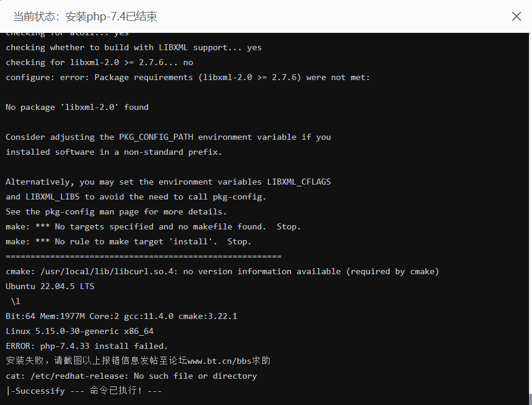Click the make target 'install' error line
Screen dimensions: 532x405
click(129, 242)
